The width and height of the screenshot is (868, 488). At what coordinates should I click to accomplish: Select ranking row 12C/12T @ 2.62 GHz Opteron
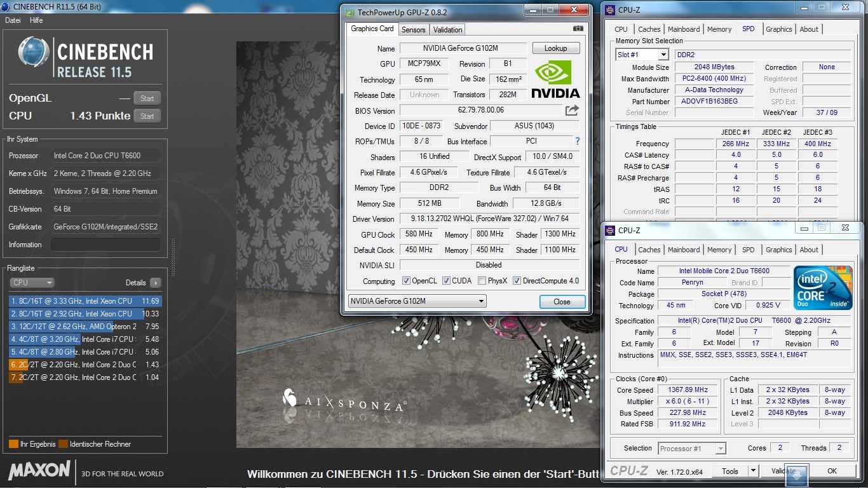coord(85,327)
